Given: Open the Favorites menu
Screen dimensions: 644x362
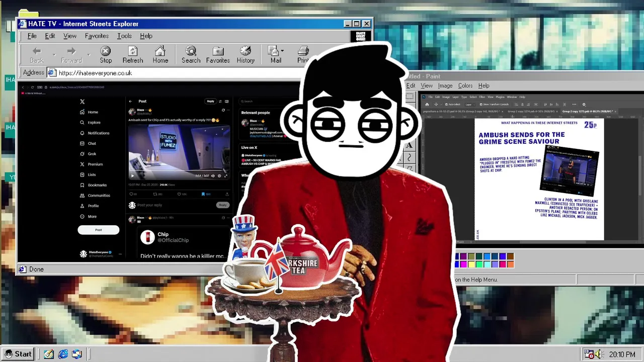Looking at the screenshot, I should coord(97,36).
